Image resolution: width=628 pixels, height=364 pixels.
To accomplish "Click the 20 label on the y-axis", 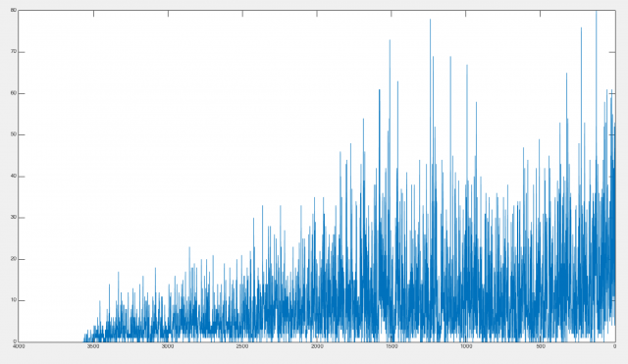I will tap(14, 259).
